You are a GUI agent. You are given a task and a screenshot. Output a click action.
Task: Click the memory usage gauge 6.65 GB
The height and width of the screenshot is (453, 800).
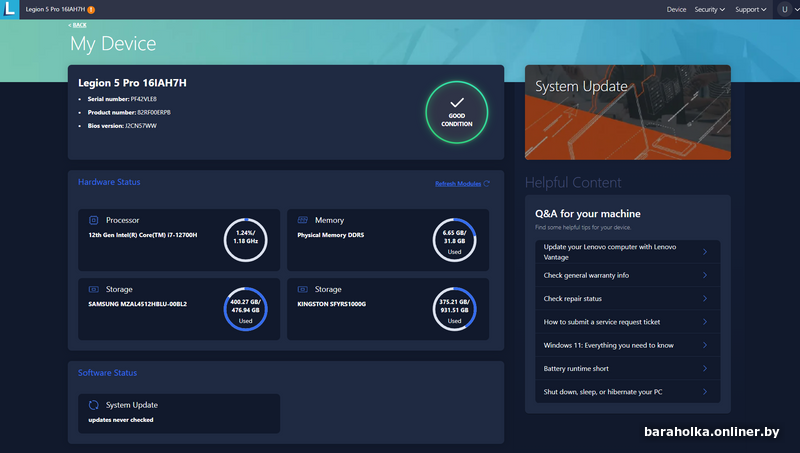coord(454,240)
